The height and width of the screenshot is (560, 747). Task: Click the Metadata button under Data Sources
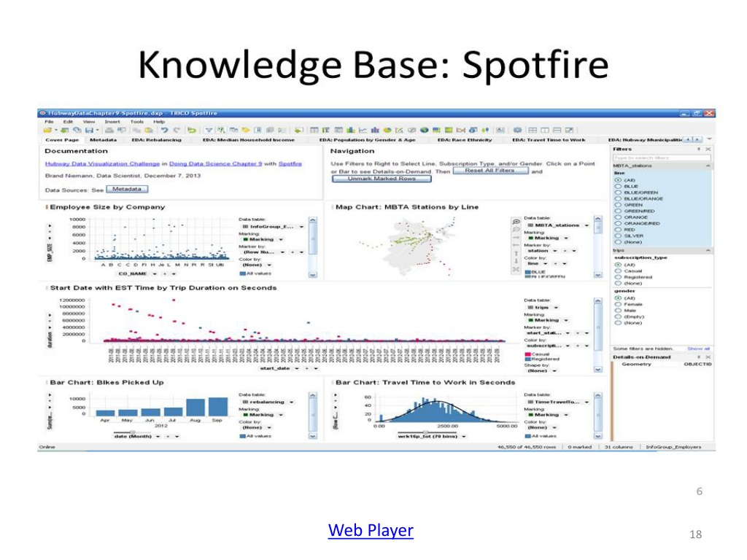pyautogui.click(x=127, y=189)
